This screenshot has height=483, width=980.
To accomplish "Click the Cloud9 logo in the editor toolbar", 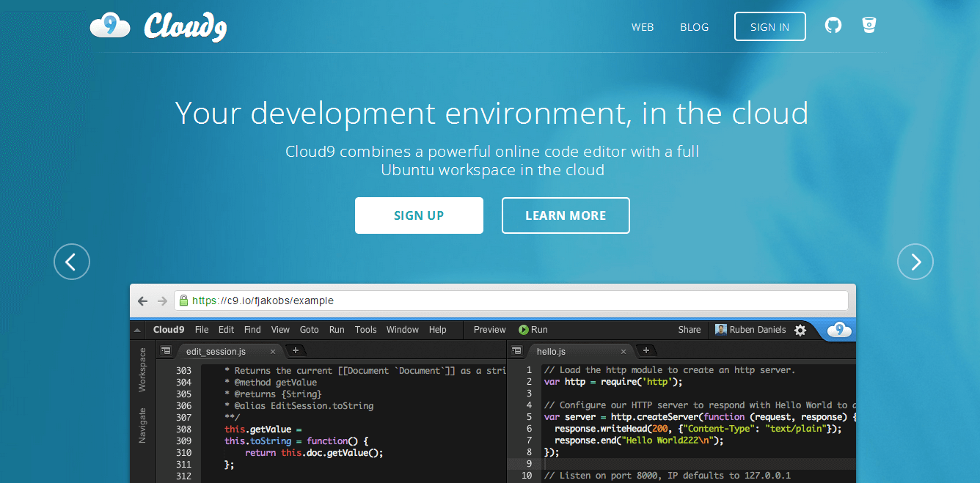I will (839, 330).
